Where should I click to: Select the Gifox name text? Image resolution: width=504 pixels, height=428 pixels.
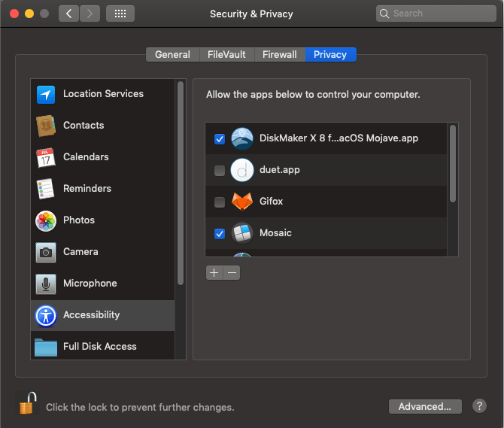[271, 201]
